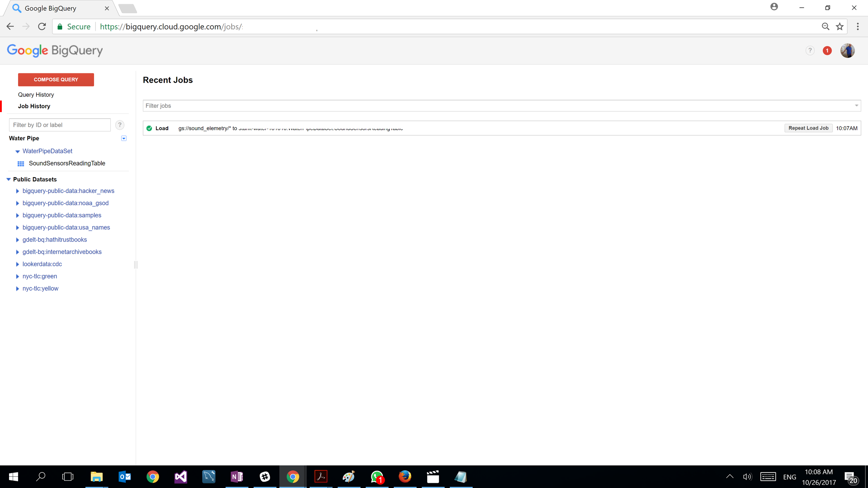Click the address bar URL

coord(171,27)
